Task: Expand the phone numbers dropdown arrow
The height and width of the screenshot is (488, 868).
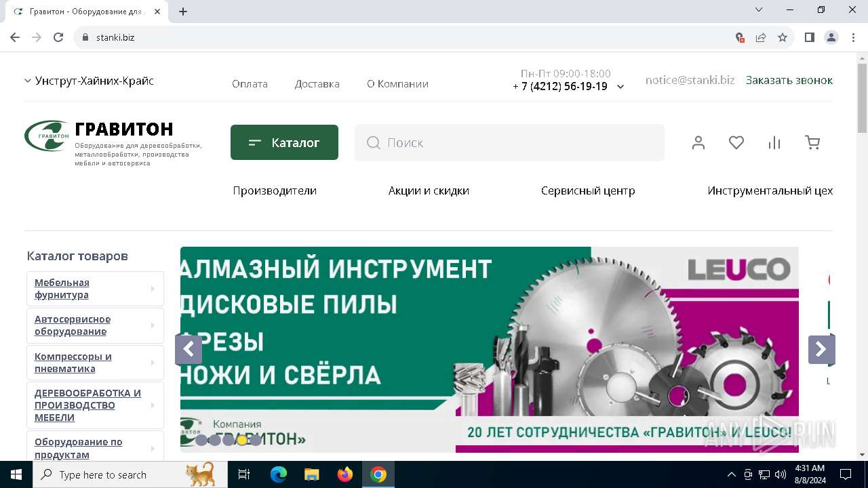Action: (620, 87)
